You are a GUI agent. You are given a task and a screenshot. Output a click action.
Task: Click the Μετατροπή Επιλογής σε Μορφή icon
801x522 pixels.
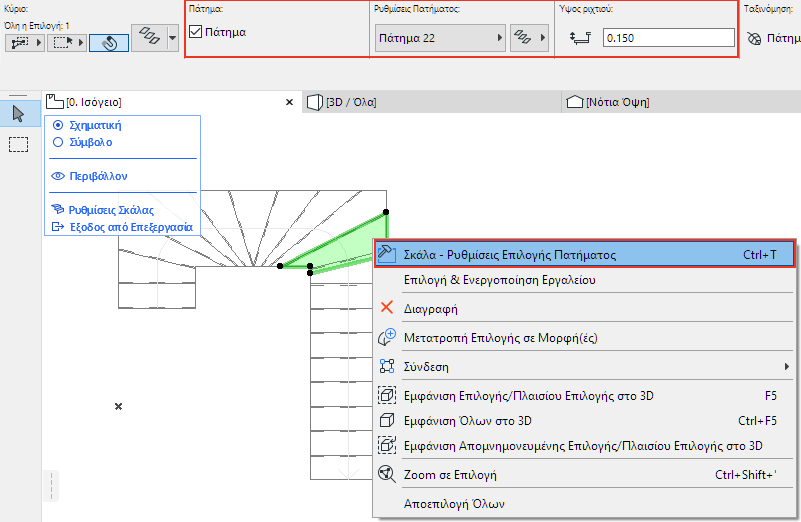[x=387, y=337]
